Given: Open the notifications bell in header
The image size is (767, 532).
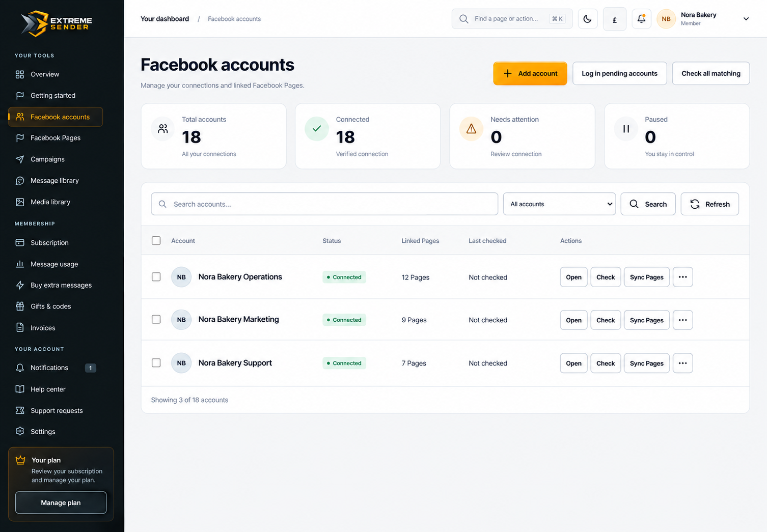Looking at the screenshot, I should 642,19.
